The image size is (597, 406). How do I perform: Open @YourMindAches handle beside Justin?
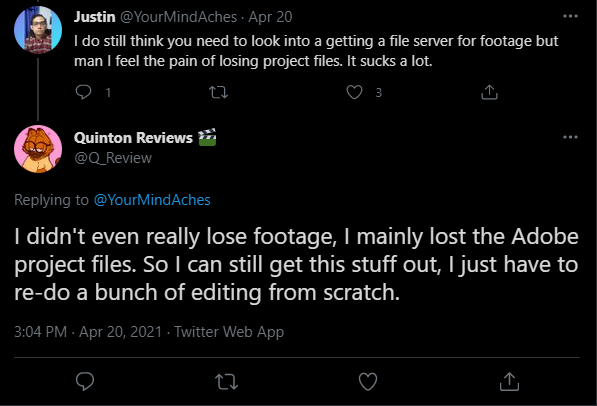point(179,17)
